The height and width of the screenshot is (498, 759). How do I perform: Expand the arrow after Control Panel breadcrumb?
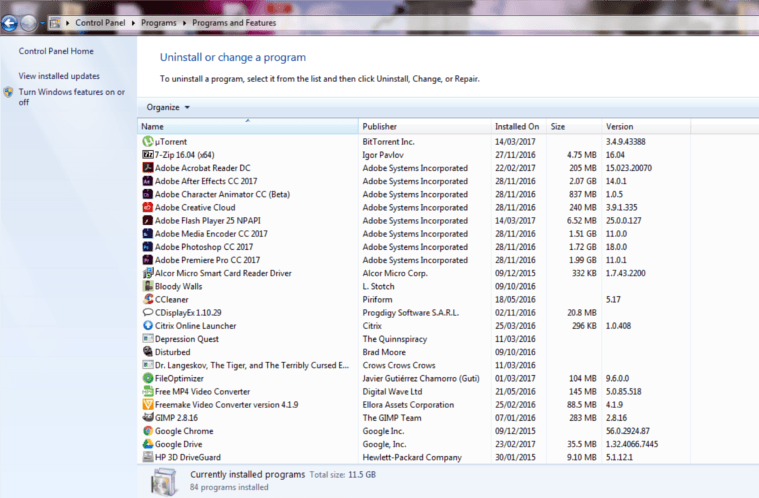(x=133, y=23)
